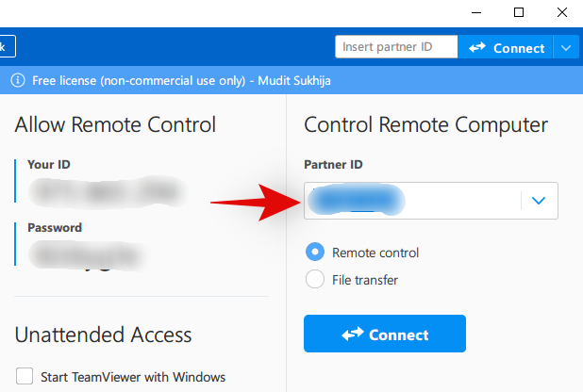Open the Partner ID dropdown chevron
This screenshot has height=392, width=583.
[x=539, y=201]
